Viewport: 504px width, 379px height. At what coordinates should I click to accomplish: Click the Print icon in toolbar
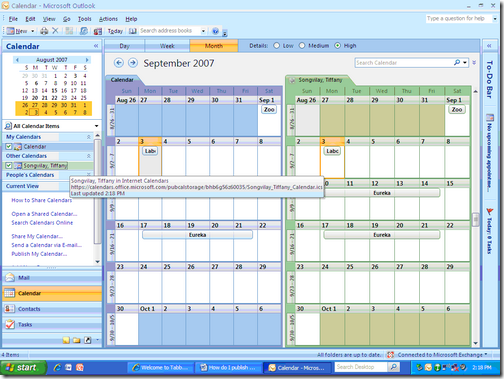(44, 31)
